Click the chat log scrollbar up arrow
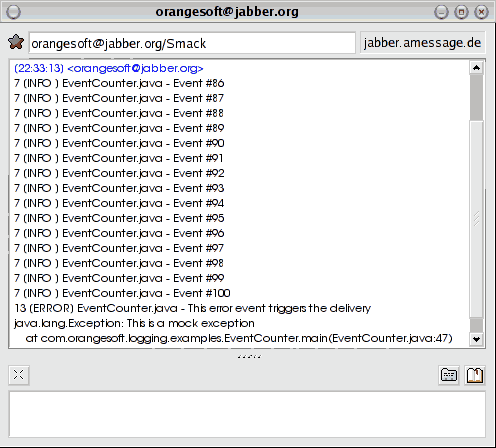 [476, 68]
